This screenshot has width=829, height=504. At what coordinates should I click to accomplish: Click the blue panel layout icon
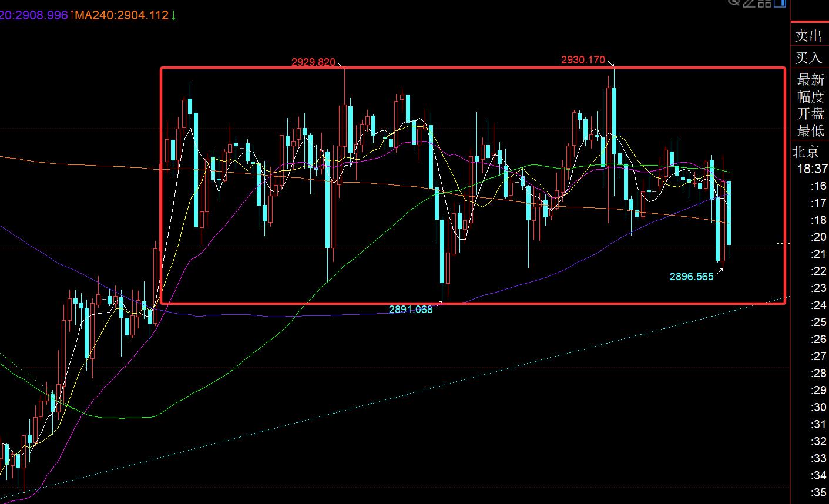(x=780, y=3)
